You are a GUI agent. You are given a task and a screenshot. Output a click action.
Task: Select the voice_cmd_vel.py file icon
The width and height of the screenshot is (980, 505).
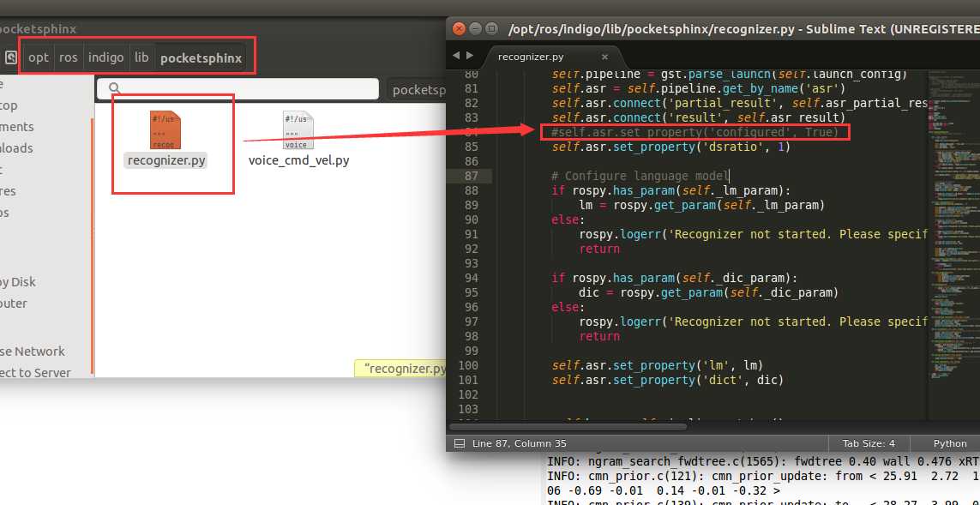[298, 130]
